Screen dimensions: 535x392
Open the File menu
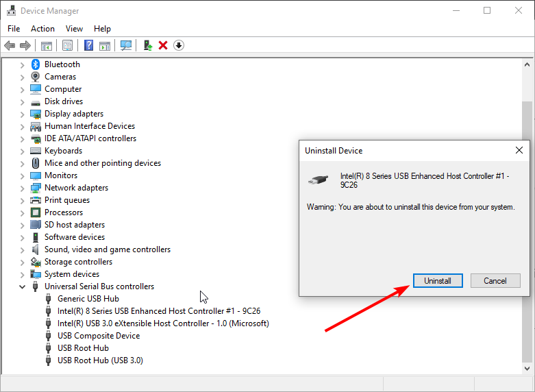pos(14,29)
